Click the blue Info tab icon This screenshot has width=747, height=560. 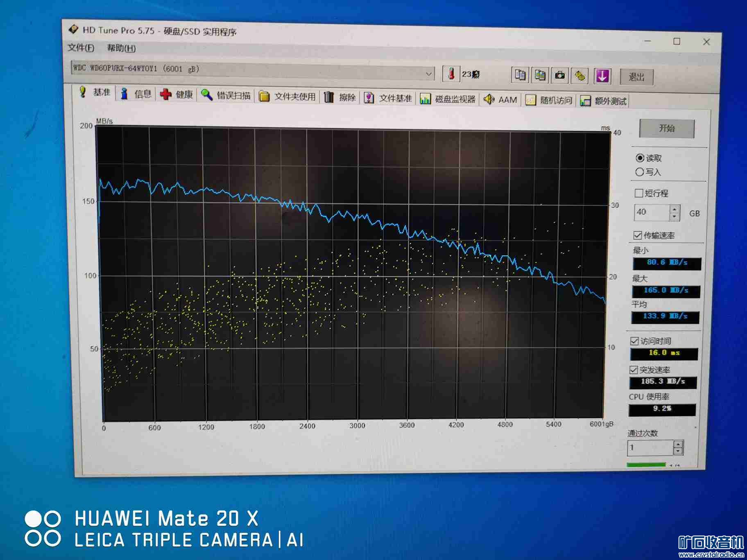click(x=124, y=94)
